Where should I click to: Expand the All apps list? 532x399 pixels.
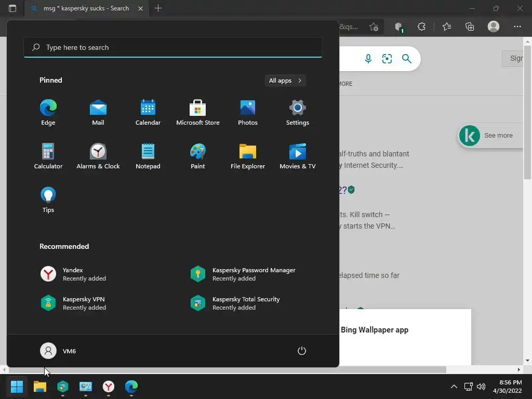click(285, 81)
